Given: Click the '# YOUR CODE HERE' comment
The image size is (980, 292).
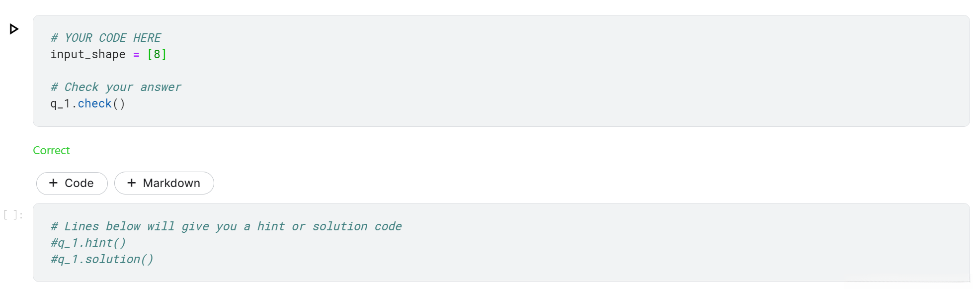Looking at the screenshot, I should coord(106,38).
